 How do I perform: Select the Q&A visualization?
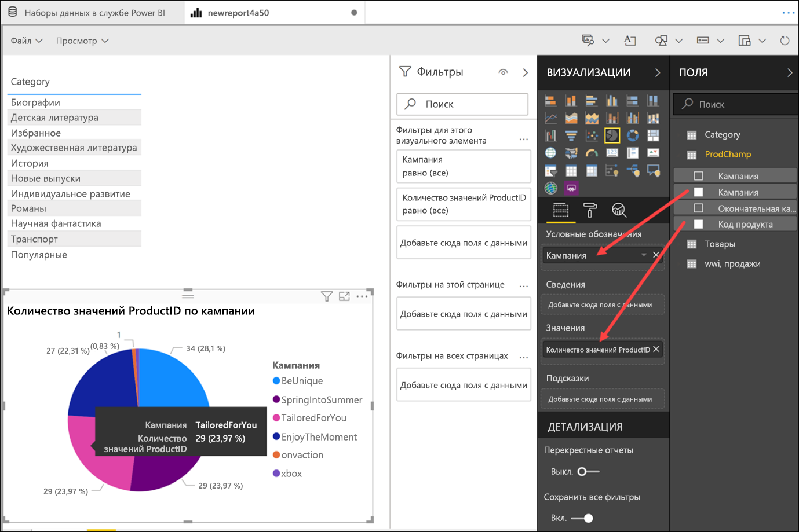(653, 171)
